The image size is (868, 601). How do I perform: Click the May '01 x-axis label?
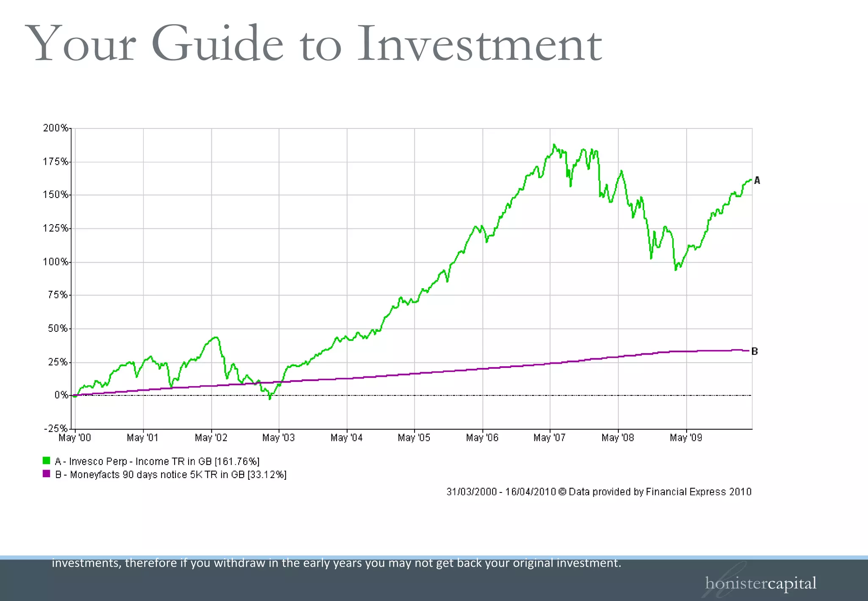click(x=143, y=438)
